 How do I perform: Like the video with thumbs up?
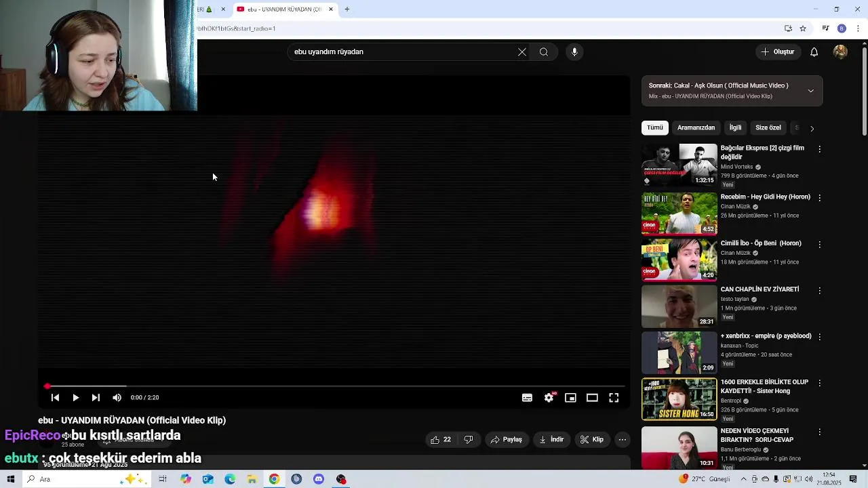pos(440,440)
